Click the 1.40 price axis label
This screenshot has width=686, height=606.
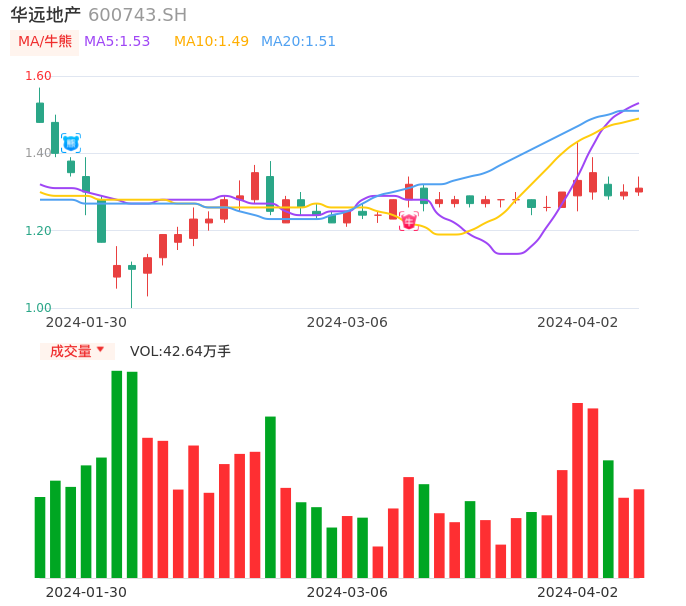point(38,153)
